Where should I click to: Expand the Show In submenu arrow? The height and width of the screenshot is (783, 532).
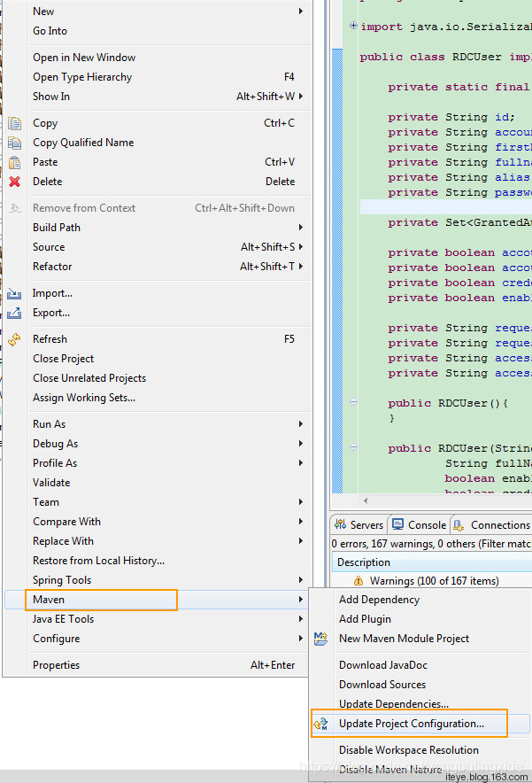(300, 97)
